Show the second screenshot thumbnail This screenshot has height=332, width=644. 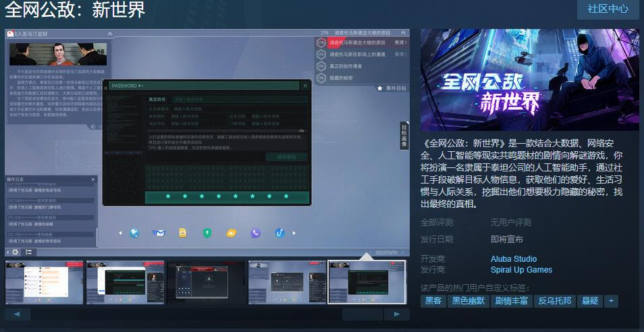click(x=126, y=282)
